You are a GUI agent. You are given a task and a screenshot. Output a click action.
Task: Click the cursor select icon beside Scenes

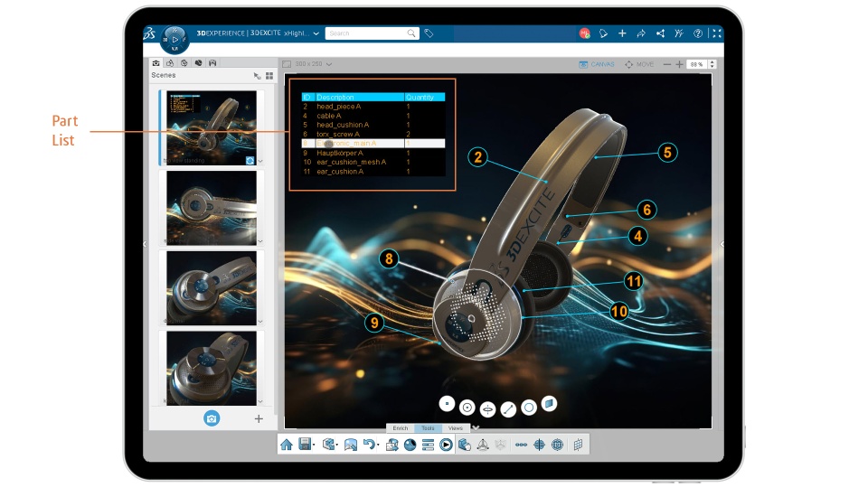[x=257, y=76]
